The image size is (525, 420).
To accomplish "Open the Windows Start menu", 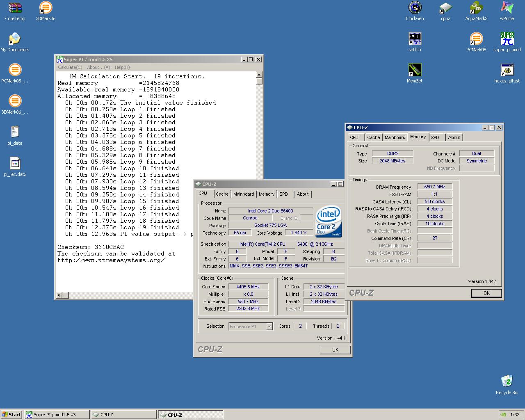I will (x=11, y=415).
